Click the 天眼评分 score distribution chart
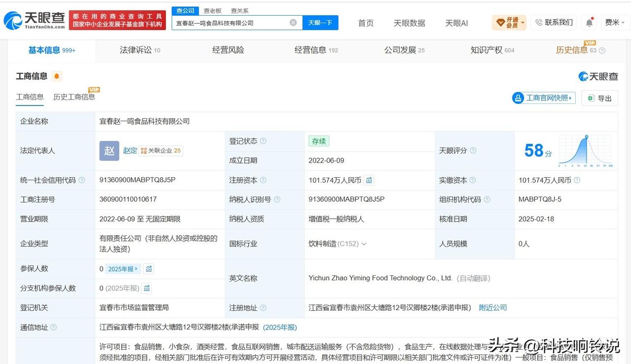Screen dimensions: 631x364 pyautogui.click(x=586, y=151)
